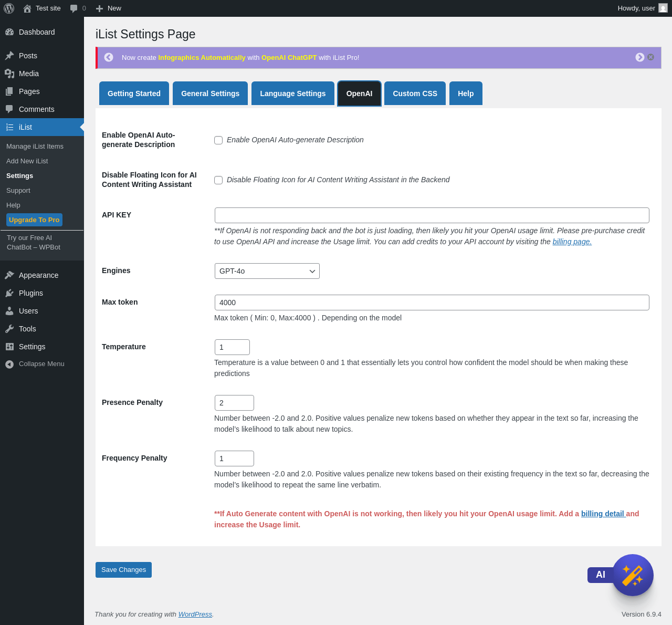Image resolution: width=672 pixels, height=625 pixels.
Task: Switch to the Custom CSS tab
Action: tap(415, 93)
